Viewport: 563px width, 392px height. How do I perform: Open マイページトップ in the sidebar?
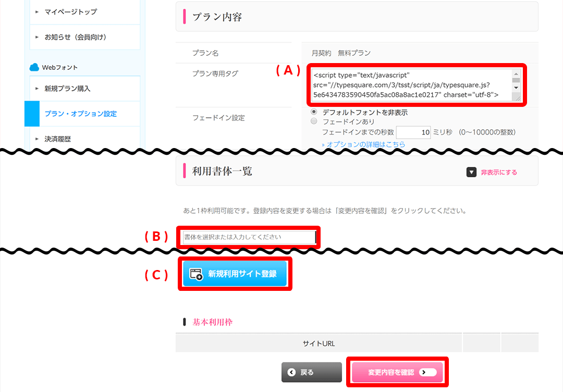(x=85, y=12)
